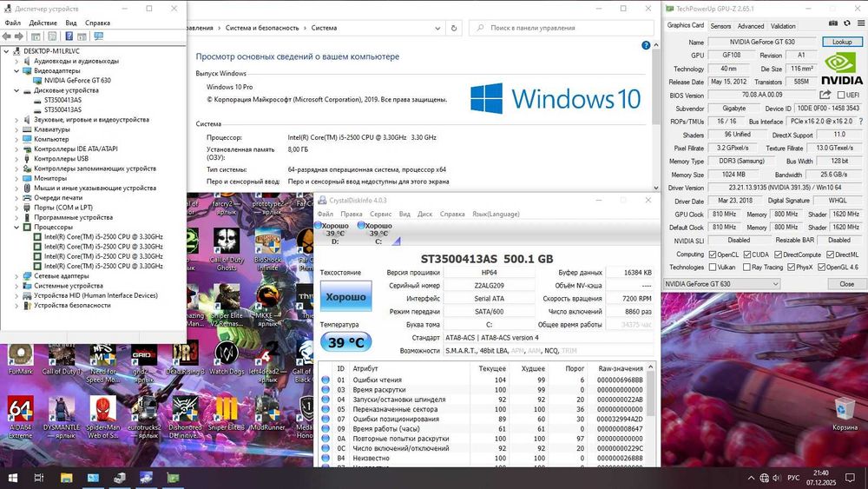Toggle the DirectML checkbox in GPU-Z
The width and height of the screenshot is (868, 489).
pos(830,254)
